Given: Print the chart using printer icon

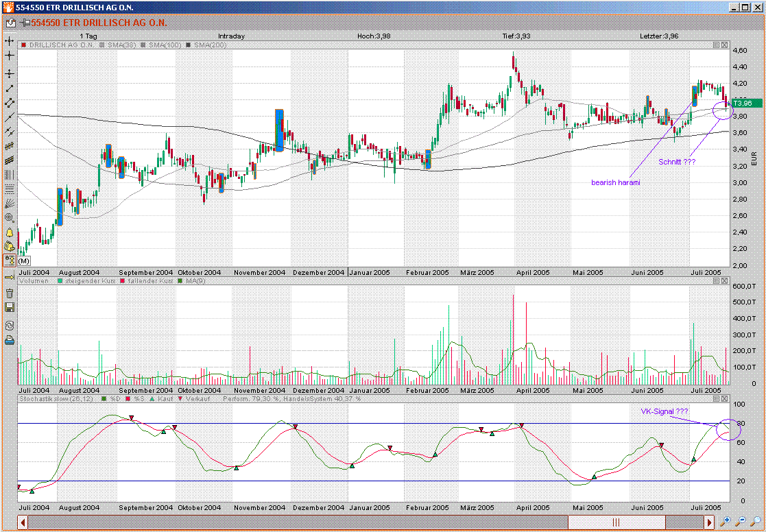Looking at the screenshot, I should pos(10,341).
